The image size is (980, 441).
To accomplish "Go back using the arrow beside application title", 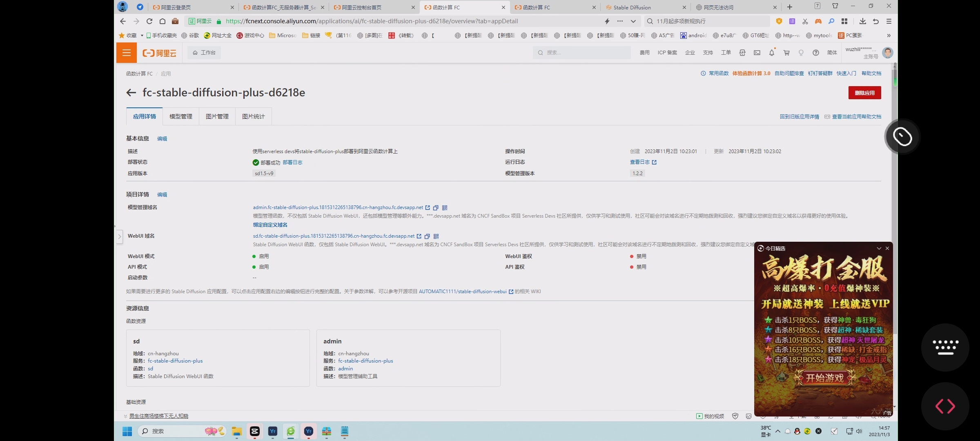I will (x=131, y=93).
